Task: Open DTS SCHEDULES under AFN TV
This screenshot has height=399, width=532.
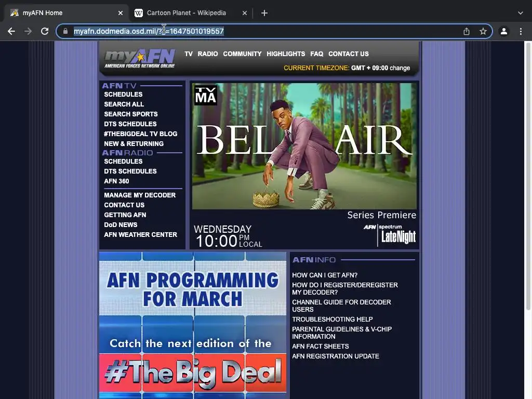Action: click(x=130, y=124)
